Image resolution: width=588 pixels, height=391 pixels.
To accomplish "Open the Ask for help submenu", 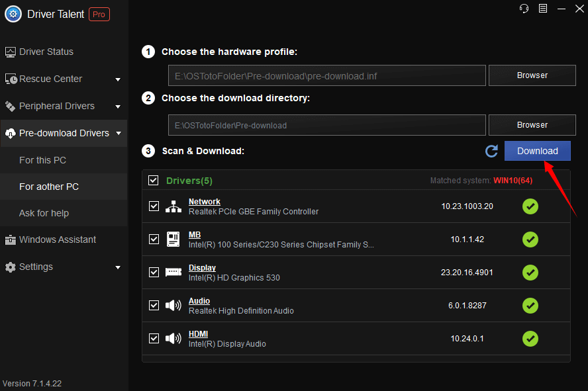I will [64, 213].
